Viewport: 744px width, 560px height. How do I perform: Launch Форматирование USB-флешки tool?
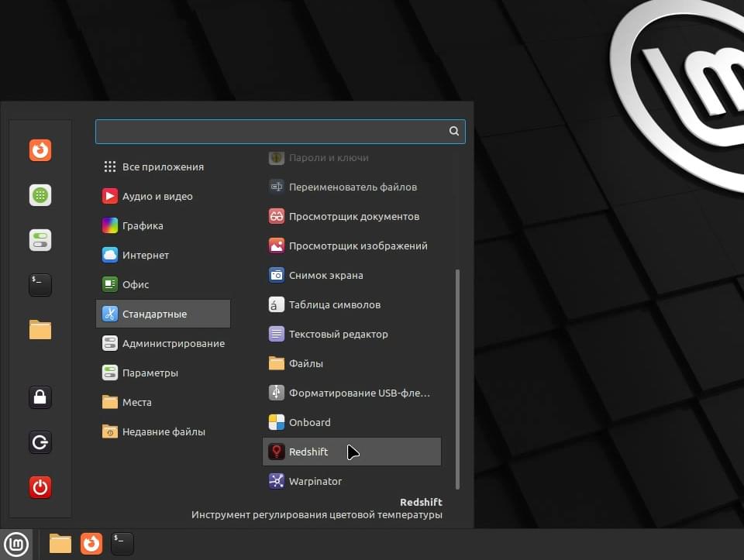pyautogui.click(x=352, y=393)
